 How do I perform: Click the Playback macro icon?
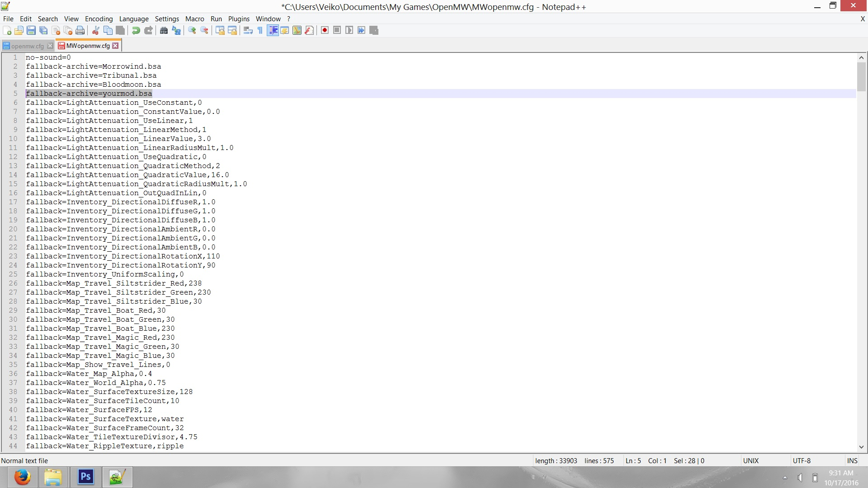tap(349, 30)
